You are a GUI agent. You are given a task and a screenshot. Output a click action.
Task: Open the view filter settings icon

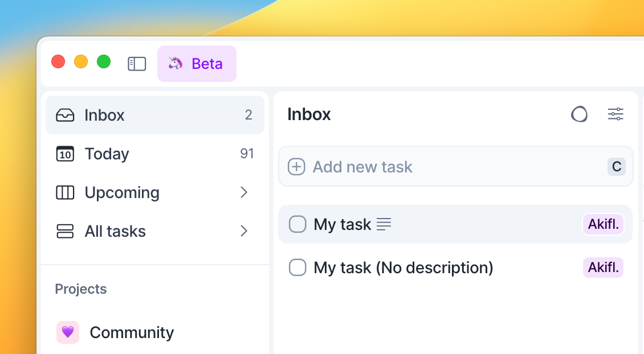(x=616, y=114)
